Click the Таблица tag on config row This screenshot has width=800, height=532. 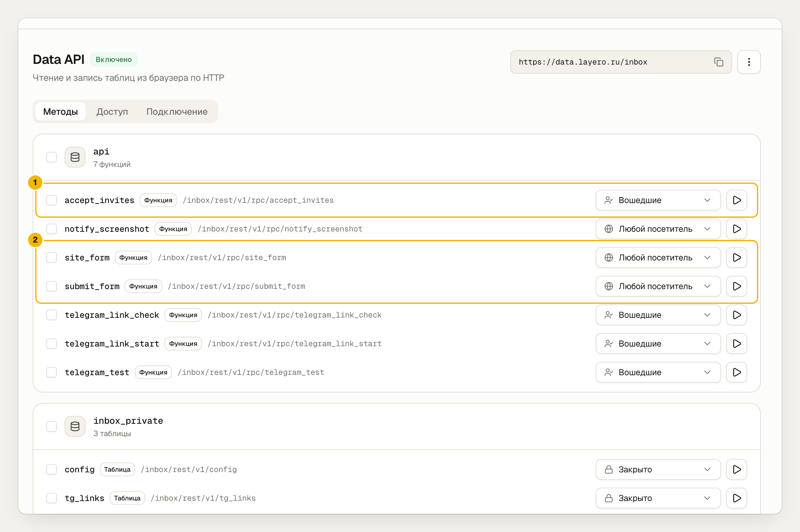(x=117, y=469)
